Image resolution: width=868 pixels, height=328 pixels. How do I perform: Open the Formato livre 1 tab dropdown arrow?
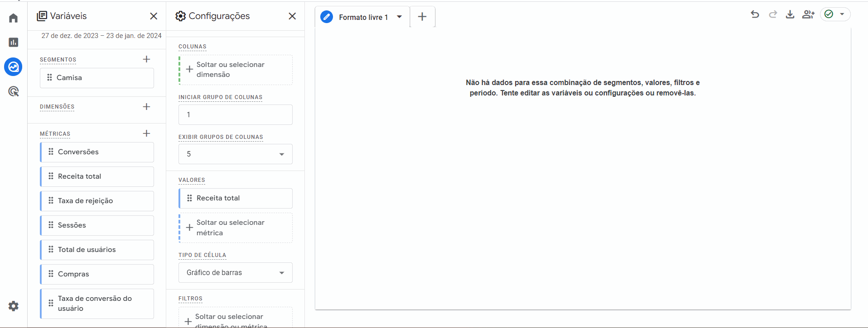(x=400, y=17)
